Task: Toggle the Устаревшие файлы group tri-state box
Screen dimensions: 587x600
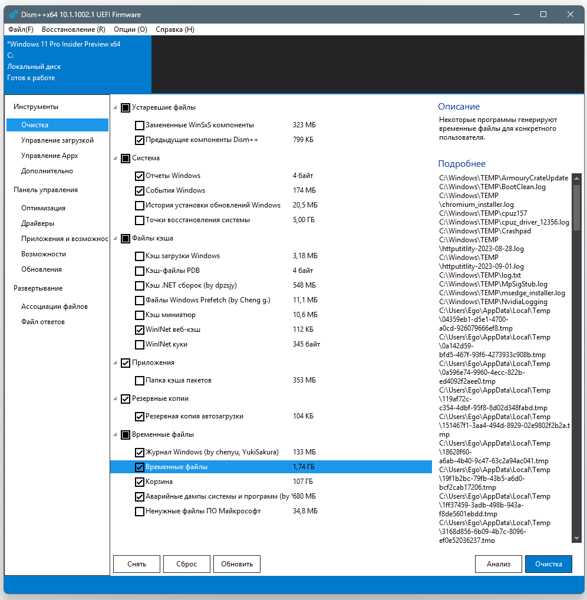Action: point(126,108)
